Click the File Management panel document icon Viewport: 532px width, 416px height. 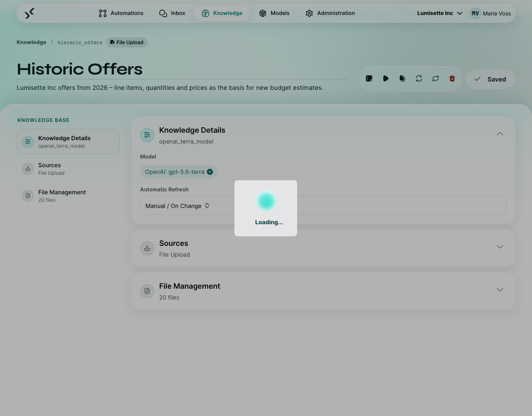pos(147,291)
